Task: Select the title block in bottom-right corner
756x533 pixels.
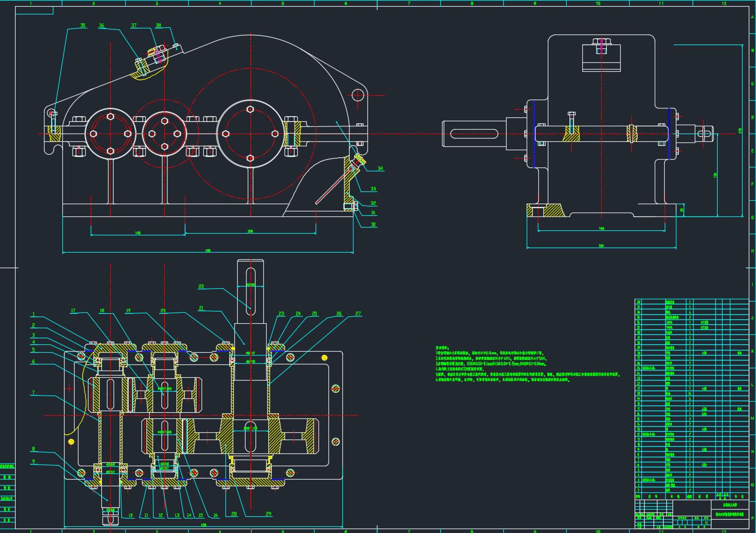Action: point(692,513)
